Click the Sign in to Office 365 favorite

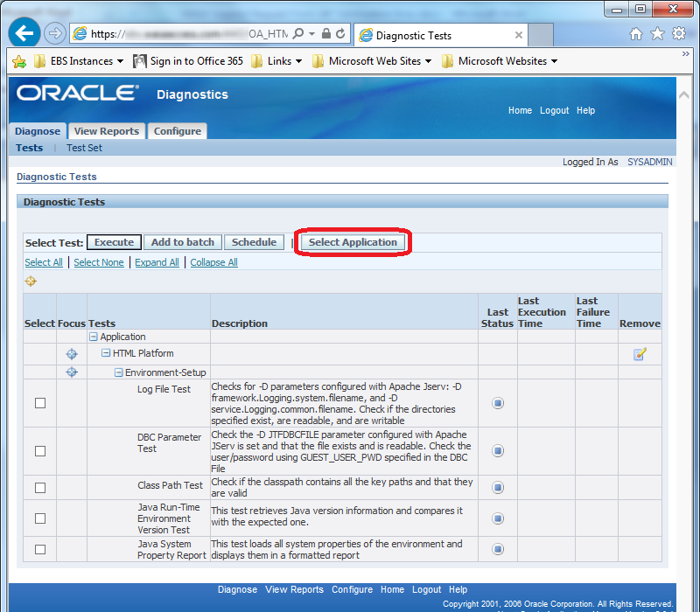pyautogui.click(x=188, y=61)
